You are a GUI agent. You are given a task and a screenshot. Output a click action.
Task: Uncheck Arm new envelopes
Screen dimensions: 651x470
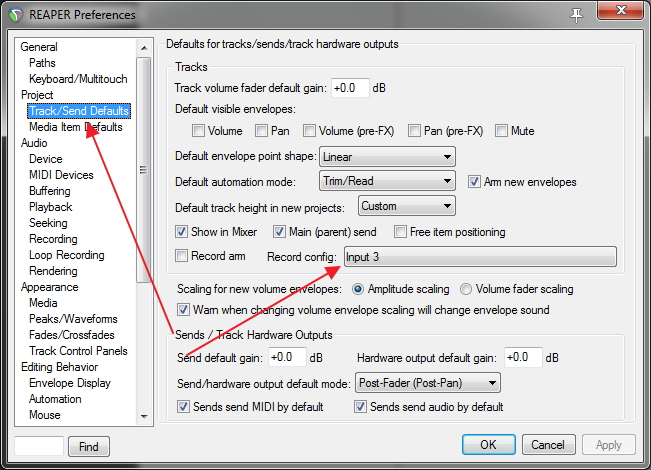(474, 182)
